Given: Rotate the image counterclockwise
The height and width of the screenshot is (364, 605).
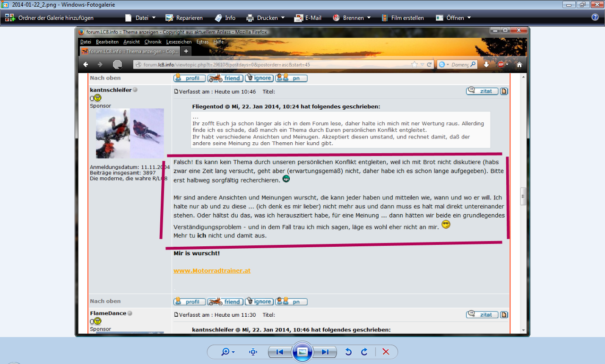Looking at the screenshot, I should 348,352.
